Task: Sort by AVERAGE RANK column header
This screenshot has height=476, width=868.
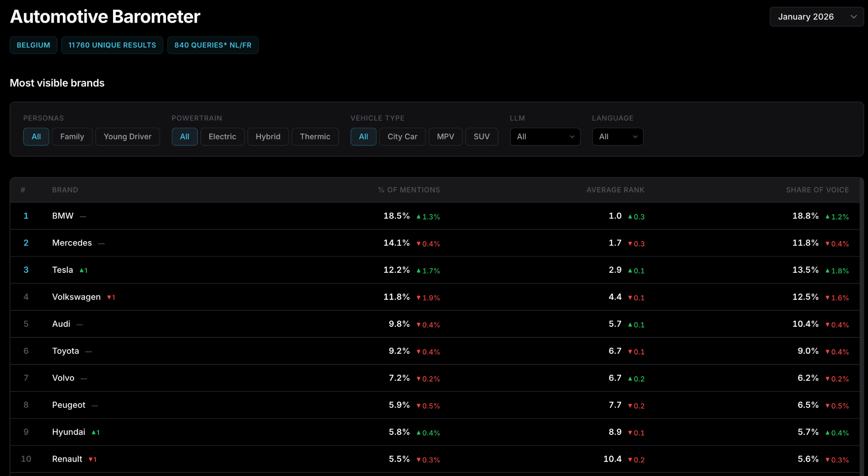Action: pyautogui.click(x=615, y=190)
